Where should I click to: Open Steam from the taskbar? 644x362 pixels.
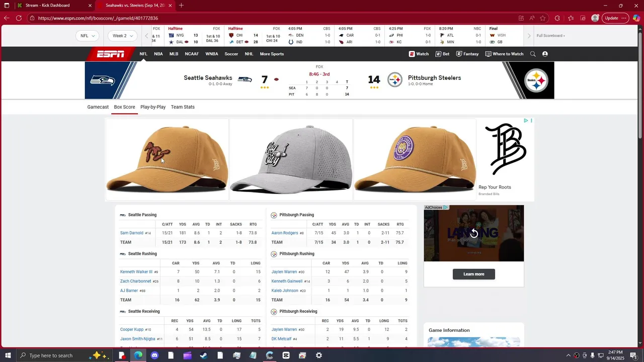coord(204,355)
